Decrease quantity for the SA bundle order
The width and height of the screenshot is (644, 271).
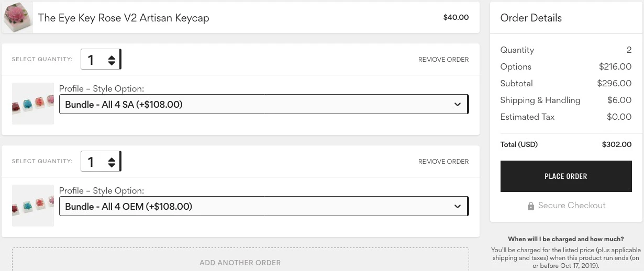[112, 63]
